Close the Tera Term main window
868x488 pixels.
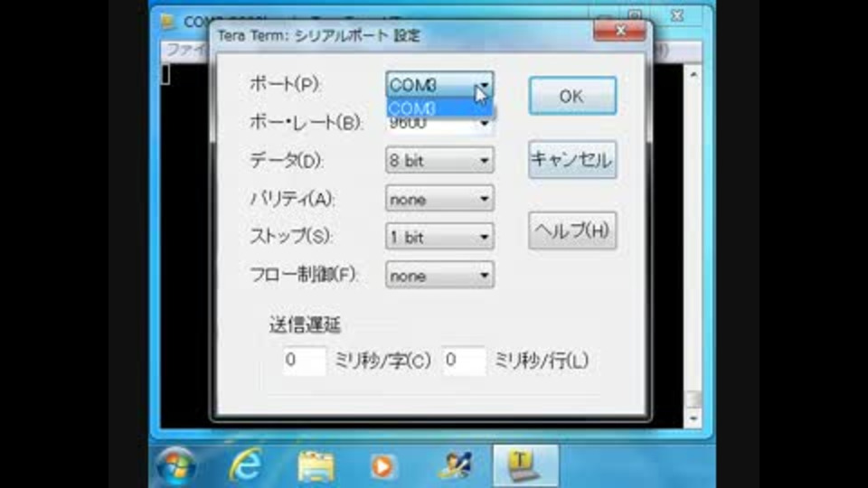[x=677, y=15]
